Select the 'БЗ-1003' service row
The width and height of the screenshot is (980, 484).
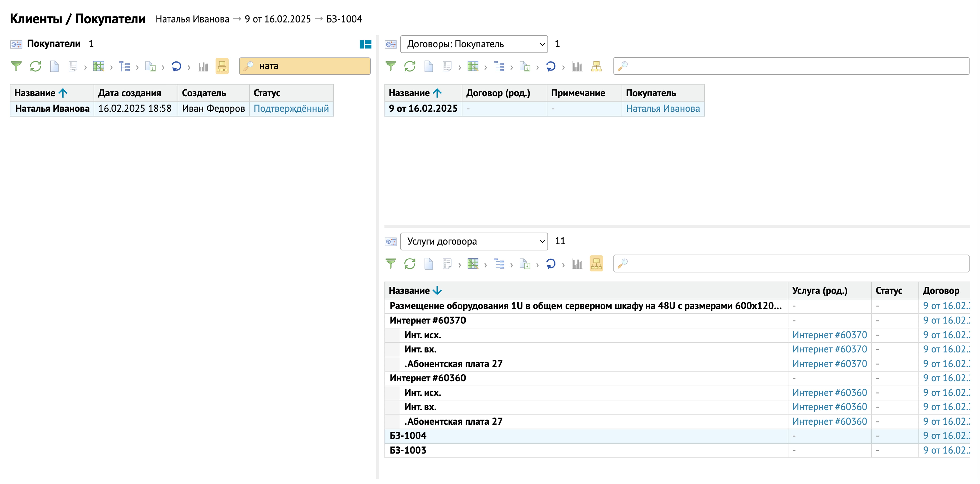pyautogui.click(x=677, y=450)
